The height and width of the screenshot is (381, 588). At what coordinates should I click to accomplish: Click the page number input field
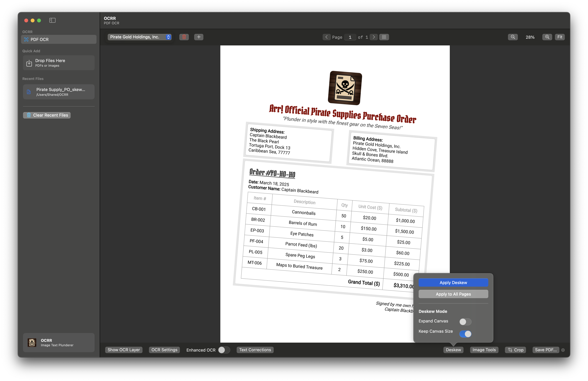(350, 37)
